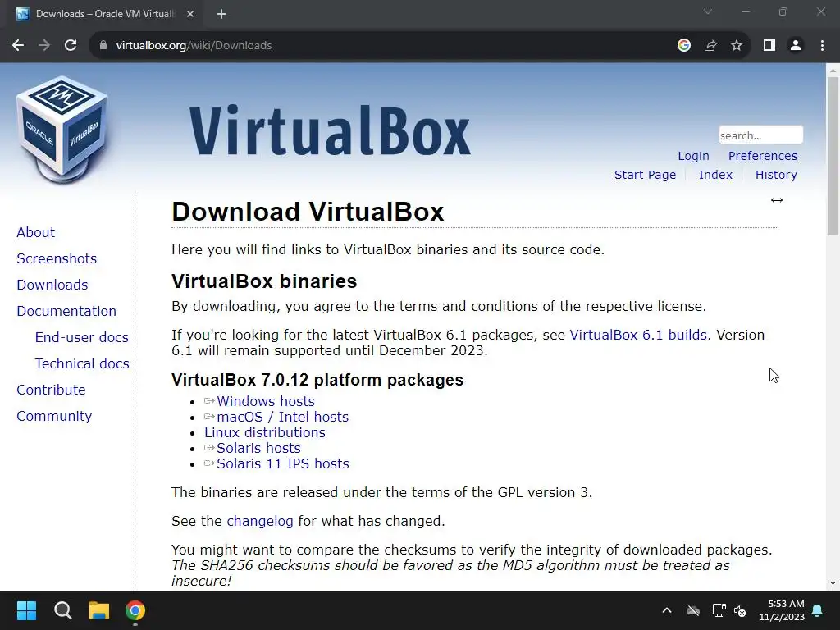Open File Explorer from the taskbar
840x630 pixels.
point(99,610)
